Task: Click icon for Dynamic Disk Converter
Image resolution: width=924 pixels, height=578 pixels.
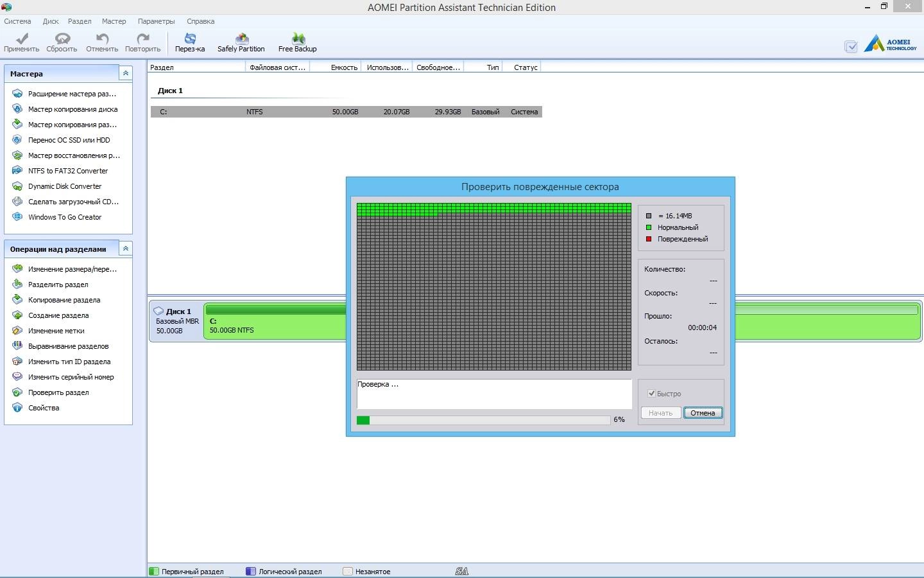Action: coord(17,186)
